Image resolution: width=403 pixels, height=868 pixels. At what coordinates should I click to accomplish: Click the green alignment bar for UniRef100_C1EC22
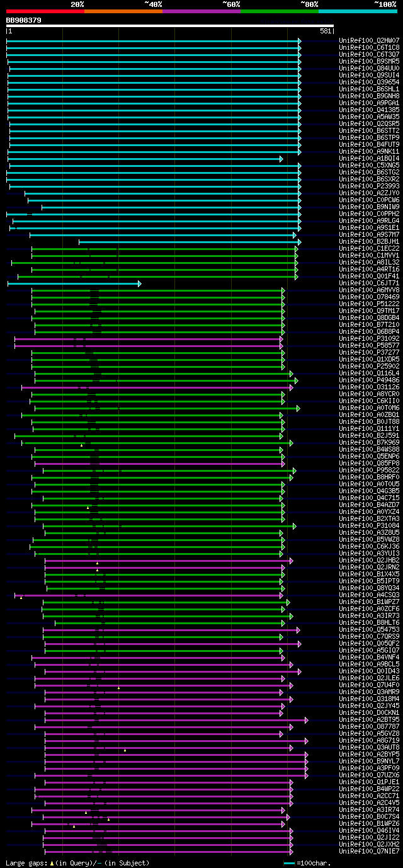164,249
